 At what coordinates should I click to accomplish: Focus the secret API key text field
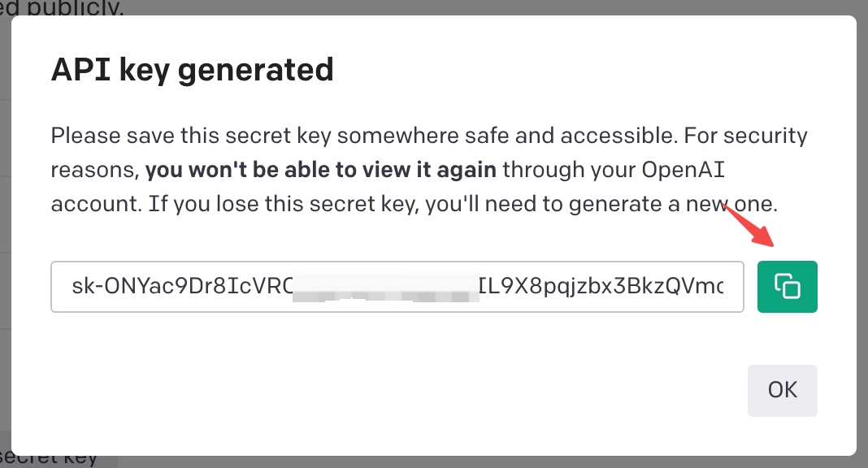click(397, 287)
